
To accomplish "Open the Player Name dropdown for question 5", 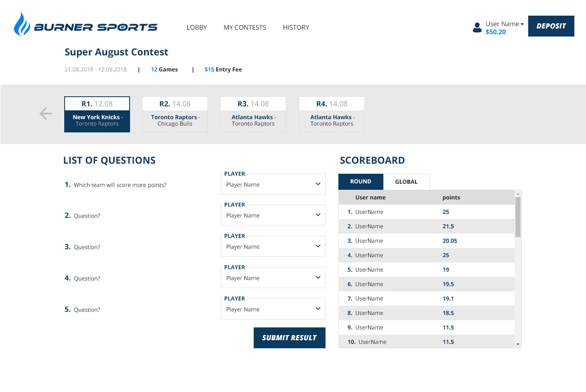I will coord(273,309).
